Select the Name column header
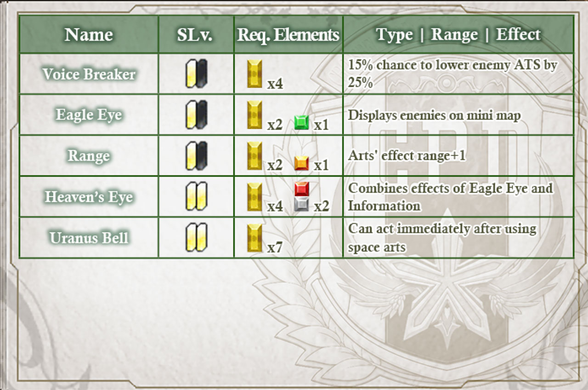The width and height of the screenshot is (588, 390). coord(89,34)
